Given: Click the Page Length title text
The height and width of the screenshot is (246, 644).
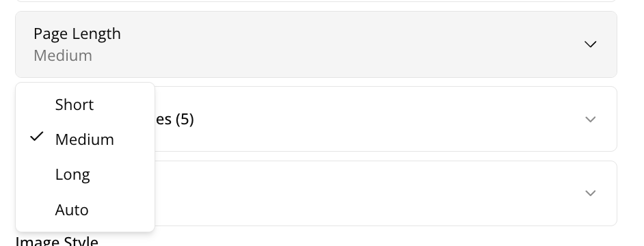Looking at the screenshot, I should point(77,33).
